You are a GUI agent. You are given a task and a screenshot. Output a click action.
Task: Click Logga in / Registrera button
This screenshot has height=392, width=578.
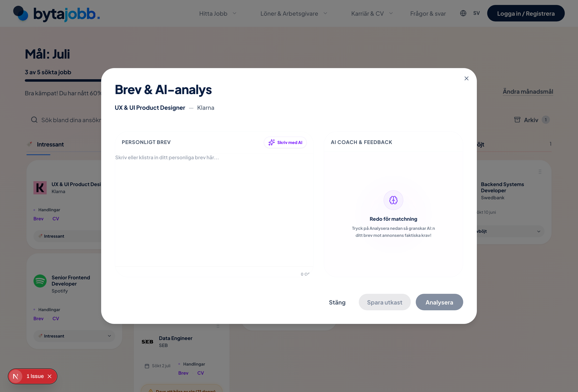[x=526, y=13]
